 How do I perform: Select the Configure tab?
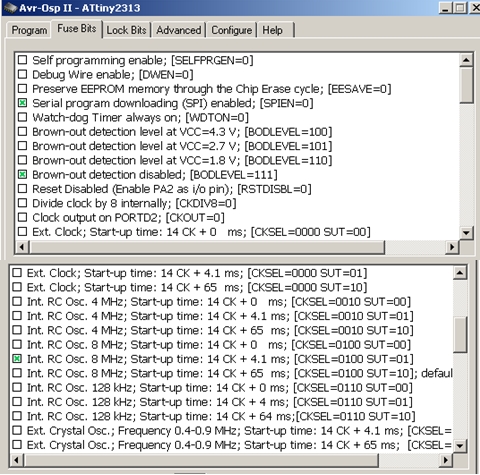click(x=232, y=30)
